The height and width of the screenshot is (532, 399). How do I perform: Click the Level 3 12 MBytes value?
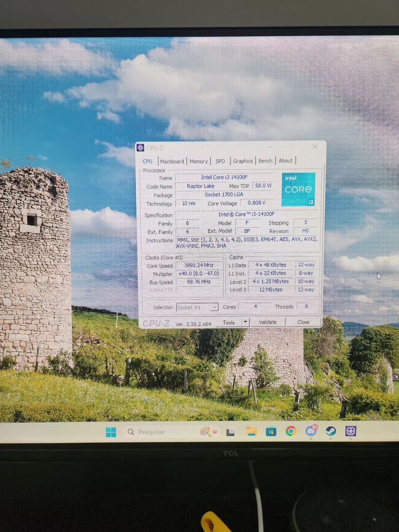click(271, 290)
